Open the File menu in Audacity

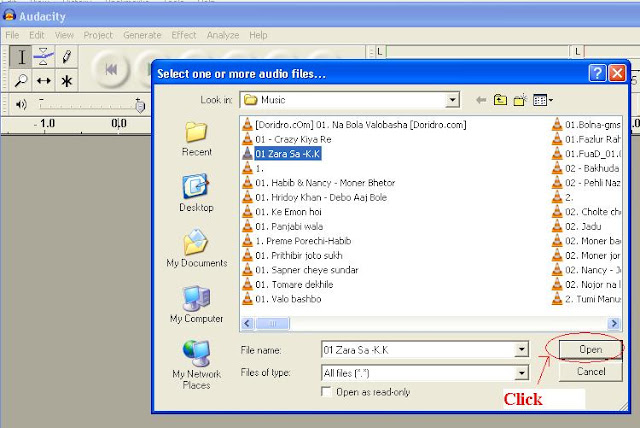12,35
